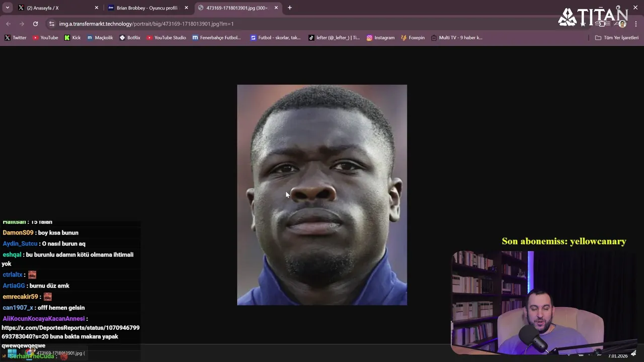This screenshot has width=644, height=362.
Task: Open the lefter TikTok bookmark
Action: 334,38
